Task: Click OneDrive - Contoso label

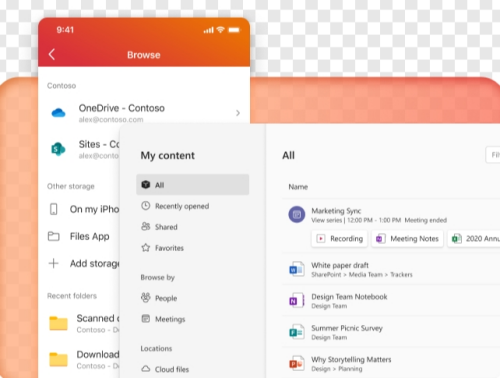Action: point(122,108)
